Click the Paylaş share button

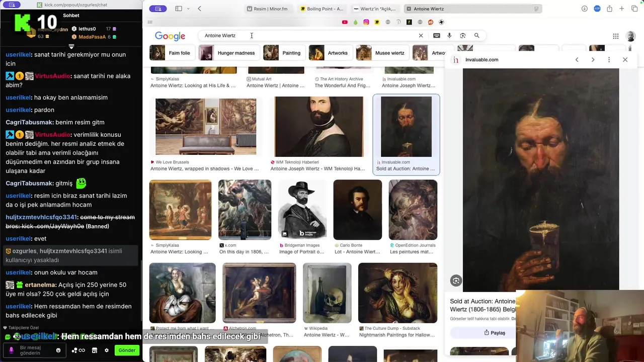[495, 333]
